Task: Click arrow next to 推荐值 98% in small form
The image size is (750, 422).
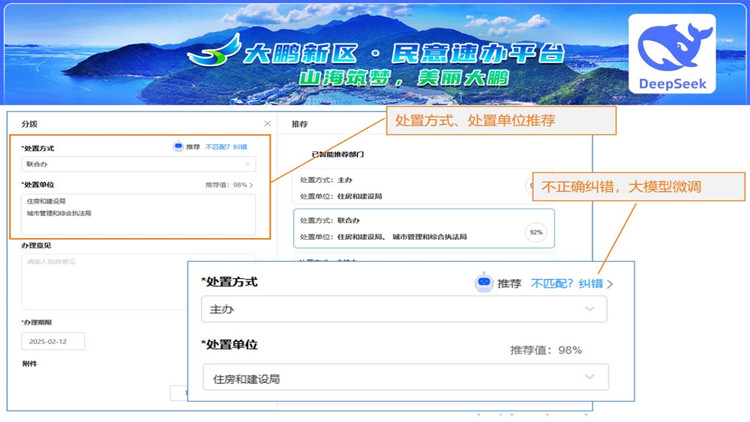Action: (251, 185)
